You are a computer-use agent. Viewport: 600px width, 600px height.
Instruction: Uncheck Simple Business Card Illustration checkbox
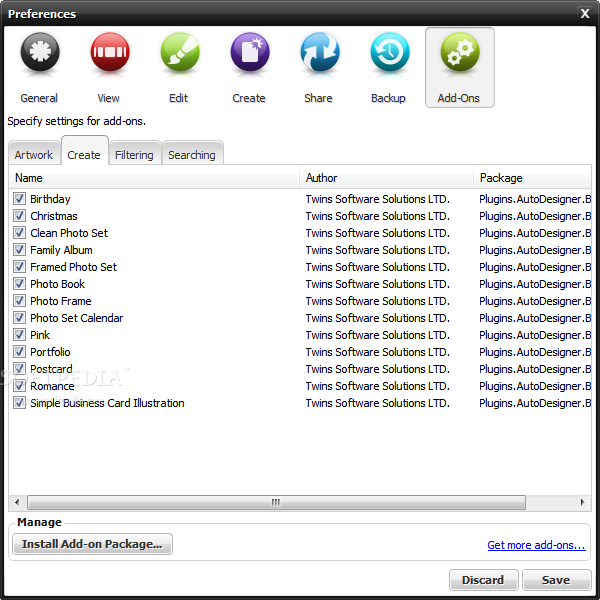(x=19, y=403)
